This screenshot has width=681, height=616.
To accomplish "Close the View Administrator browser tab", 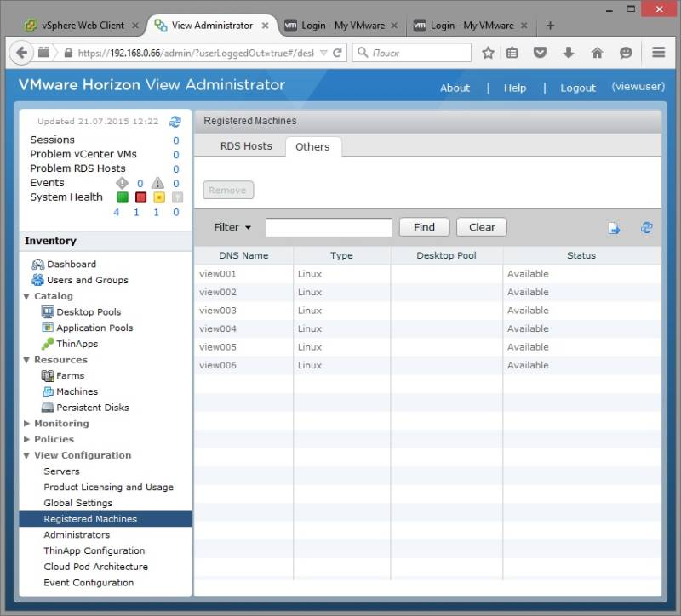I will tap(265, 26).
